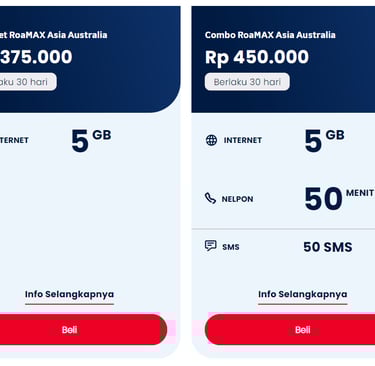Click the 50 SMS quota value
375x366 pixels.
click(x=328, y=247)
